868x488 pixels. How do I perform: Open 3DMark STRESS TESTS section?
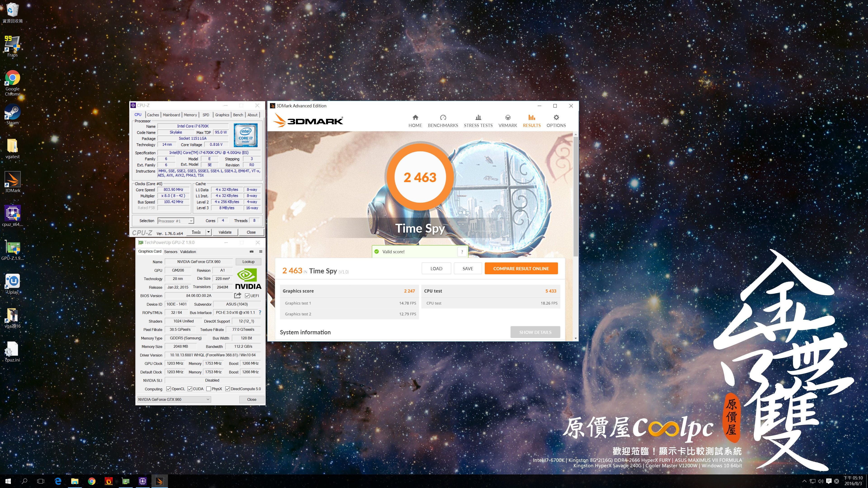(478, 121)
